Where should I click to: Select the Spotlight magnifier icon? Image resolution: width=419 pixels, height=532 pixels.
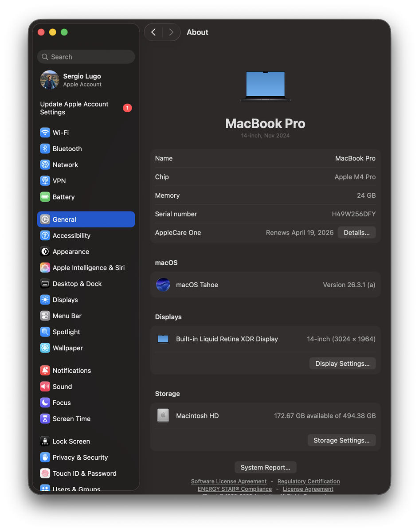tap(45, 332)
